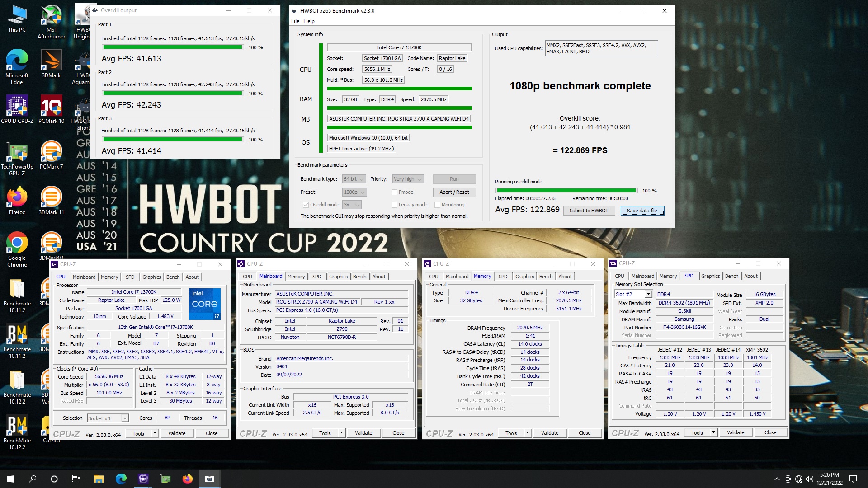868x488 pixels.
Task: Open PCMark 7 desktop shortcut
Action: (x=51, y=155)
